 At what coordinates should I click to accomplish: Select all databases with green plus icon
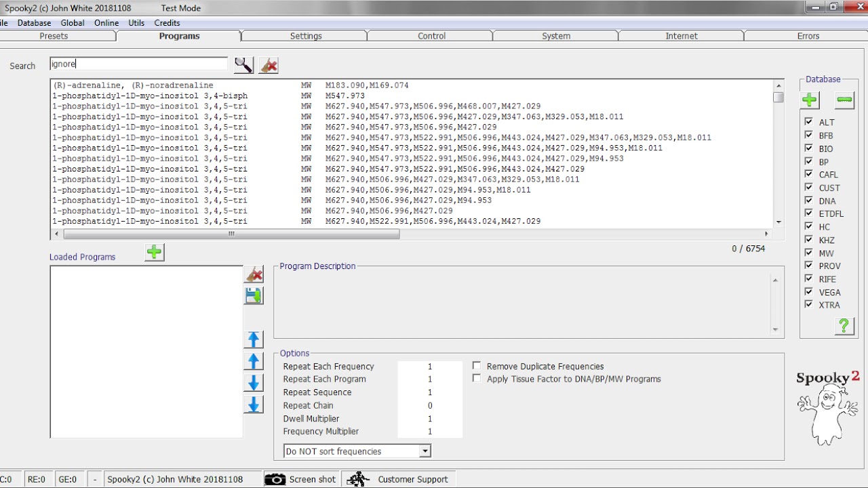pos(810,100)
